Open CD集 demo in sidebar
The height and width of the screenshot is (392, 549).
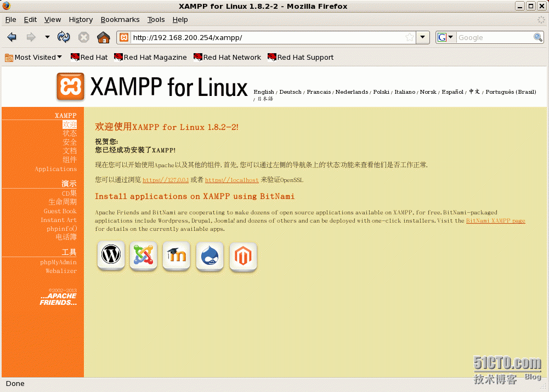69,193
